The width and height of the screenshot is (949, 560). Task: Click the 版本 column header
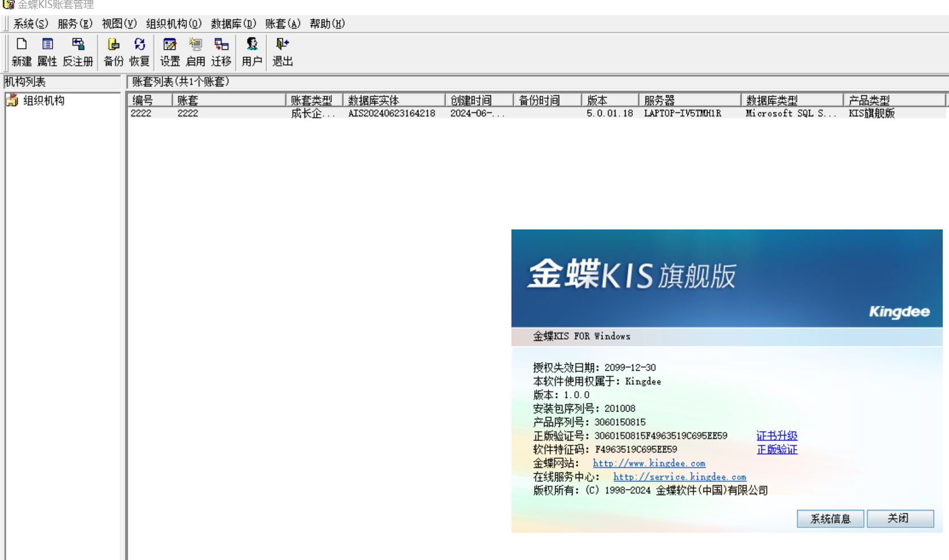[610, 100]
